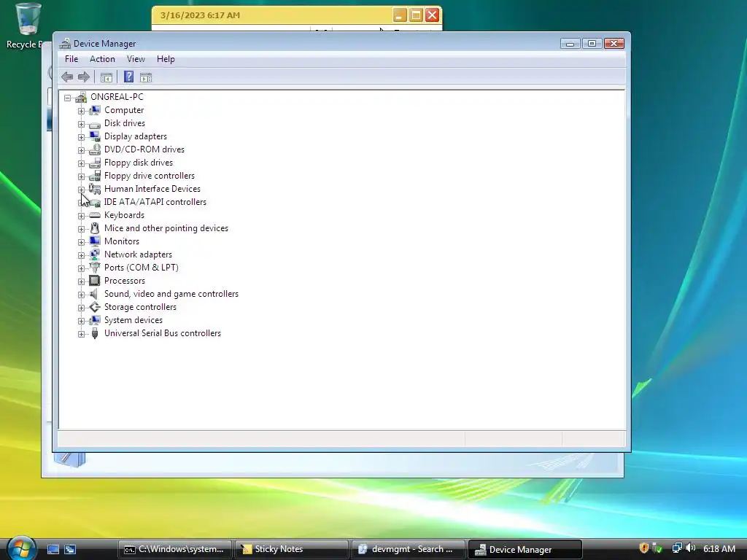This screenshot has width=747, height=560.
Task: Click the Floppy drive controllers icon
Action: pyautogui.click(x=95, y=176)
